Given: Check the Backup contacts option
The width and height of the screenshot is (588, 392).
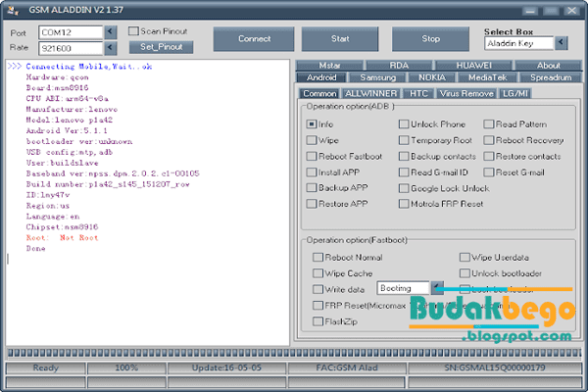Looking at the screenshot, I should (x=404, y=156).
